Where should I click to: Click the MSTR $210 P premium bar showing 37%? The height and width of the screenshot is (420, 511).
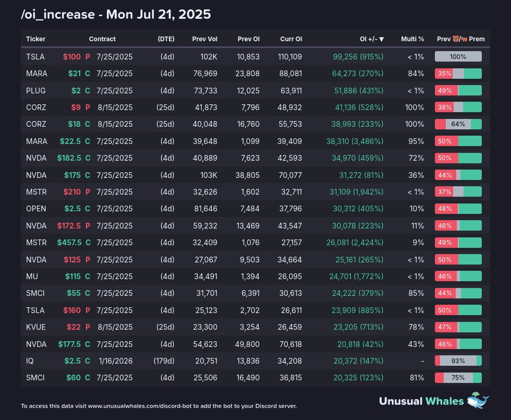[458, 192]
